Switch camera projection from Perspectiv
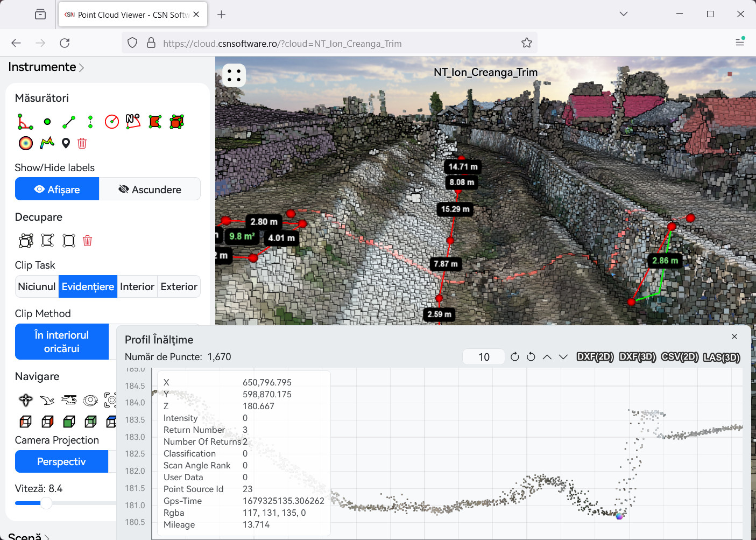 coord(61,461)
